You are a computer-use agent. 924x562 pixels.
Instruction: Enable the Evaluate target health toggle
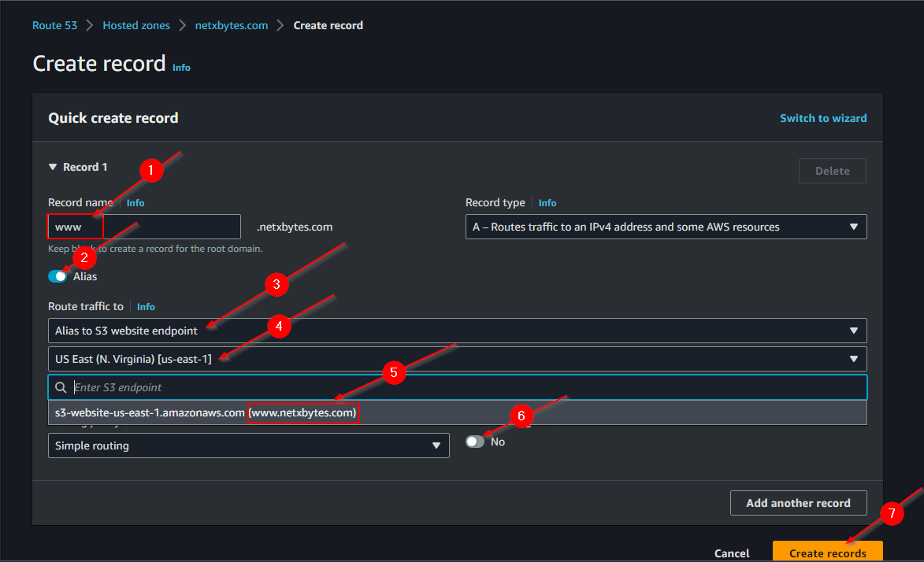(x=475, y=442)
